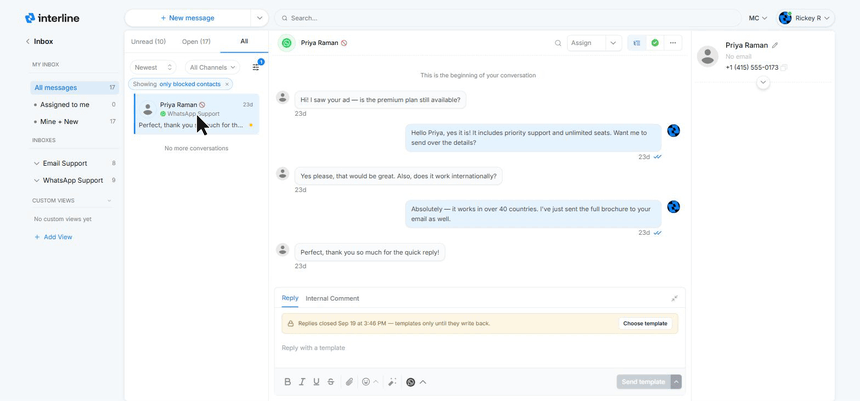Search within the conversation using magnifier icon

558,43
